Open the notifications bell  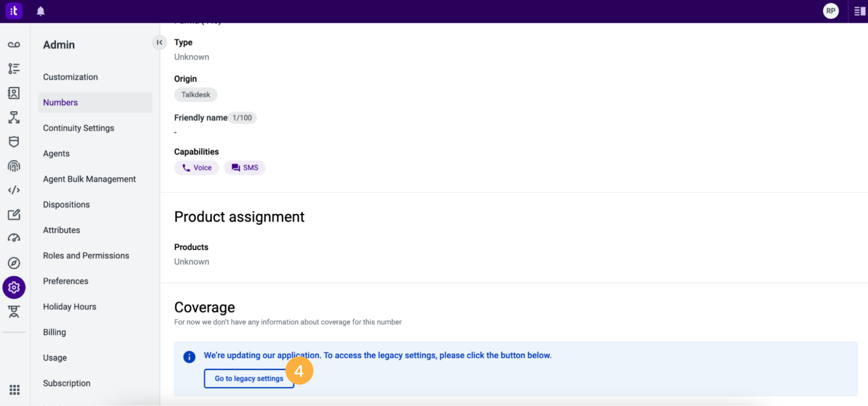40,11
